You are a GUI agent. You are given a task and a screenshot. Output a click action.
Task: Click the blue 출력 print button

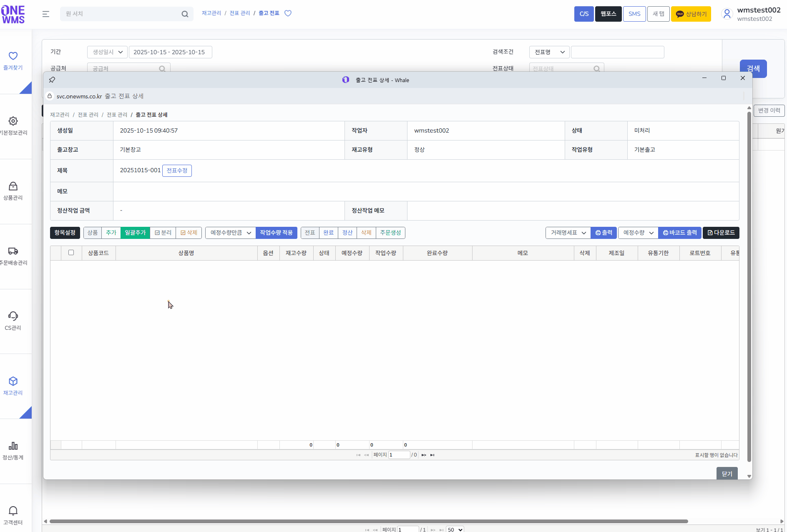pos(603,233)
